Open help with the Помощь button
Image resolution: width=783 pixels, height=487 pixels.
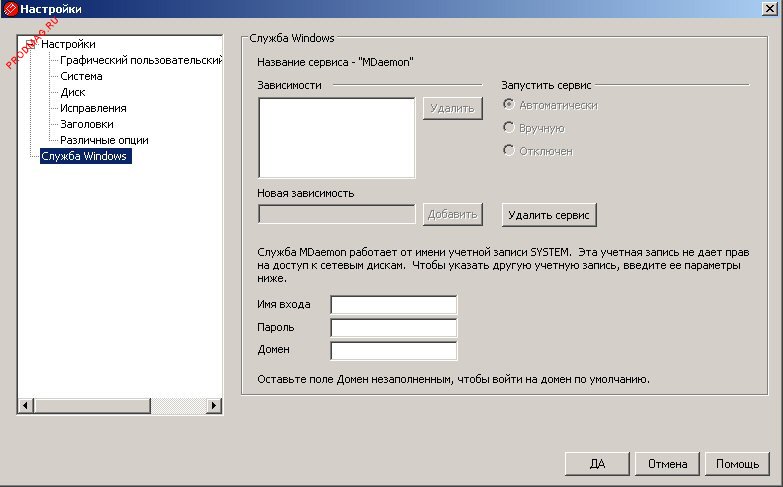[x=738, y=464]
